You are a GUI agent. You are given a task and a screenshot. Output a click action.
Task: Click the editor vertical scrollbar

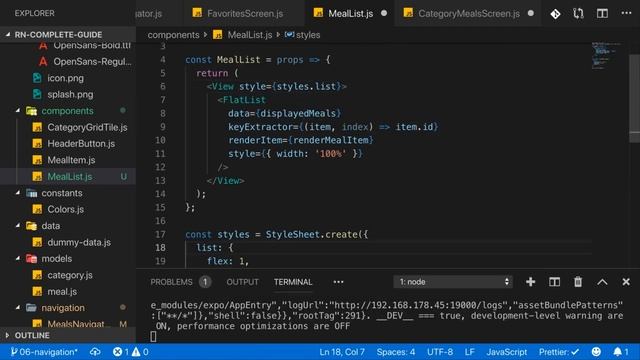click(634, 98)
